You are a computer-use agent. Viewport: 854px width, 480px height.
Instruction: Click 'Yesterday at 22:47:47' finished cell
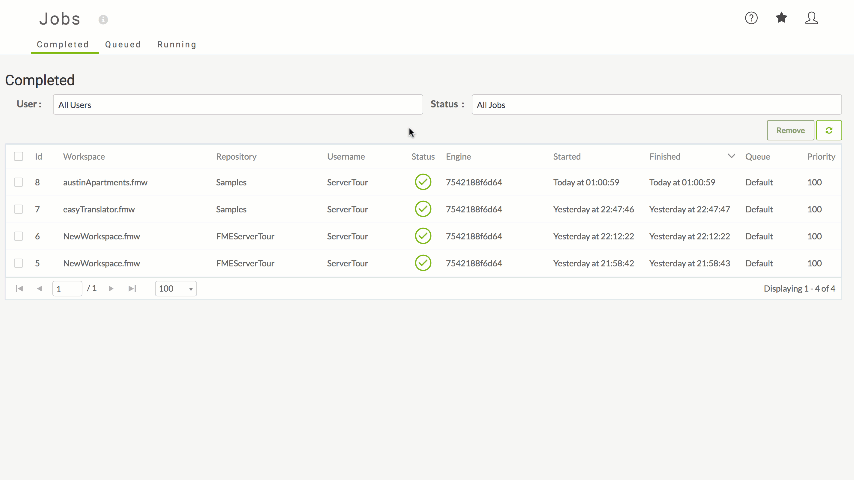(690, 209)
